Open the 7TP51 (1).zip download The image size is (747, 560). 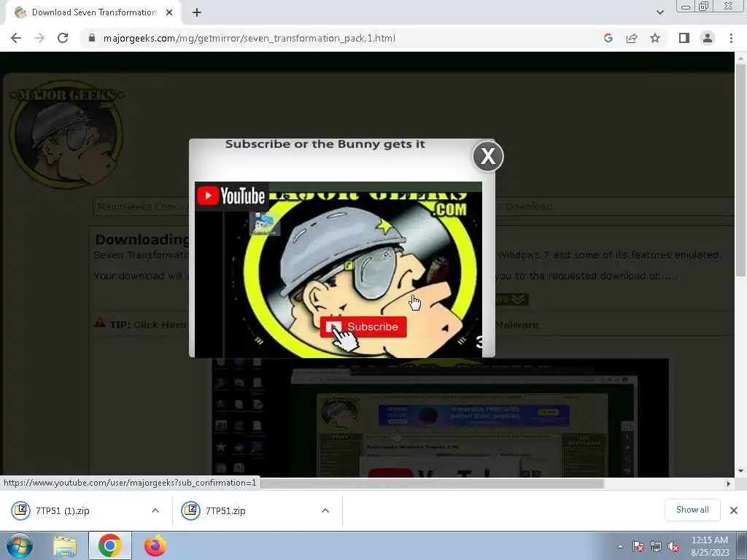pyautogui.click(x=63, y=510)
